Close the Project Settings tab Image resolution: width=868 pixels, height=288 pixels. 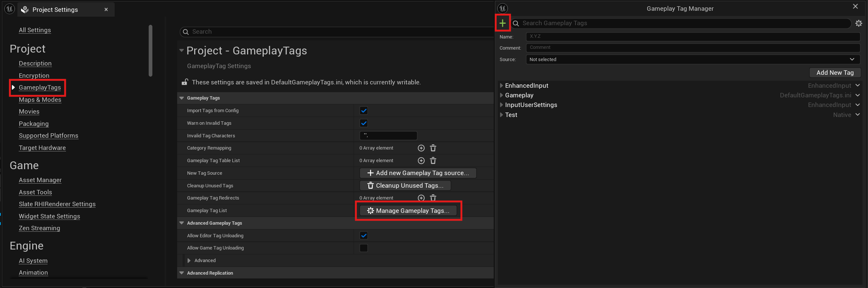106,10
